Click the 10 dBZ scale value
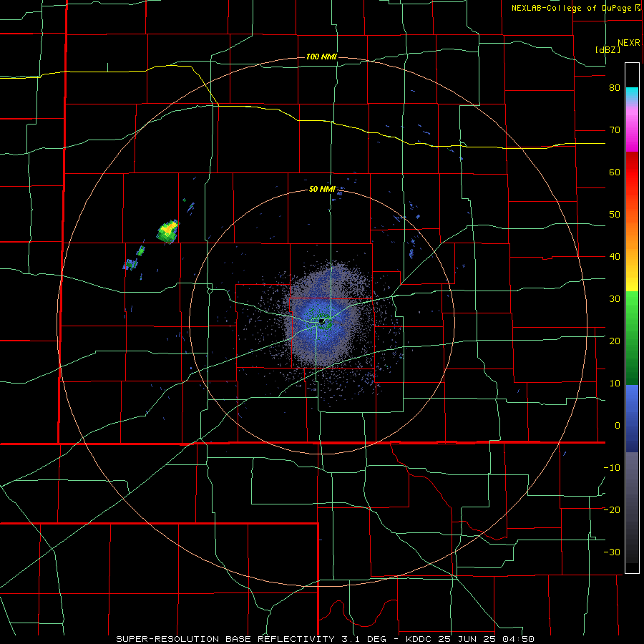This screenshot has width=644, height=644. pyautogui.click(x=615, y=384)
